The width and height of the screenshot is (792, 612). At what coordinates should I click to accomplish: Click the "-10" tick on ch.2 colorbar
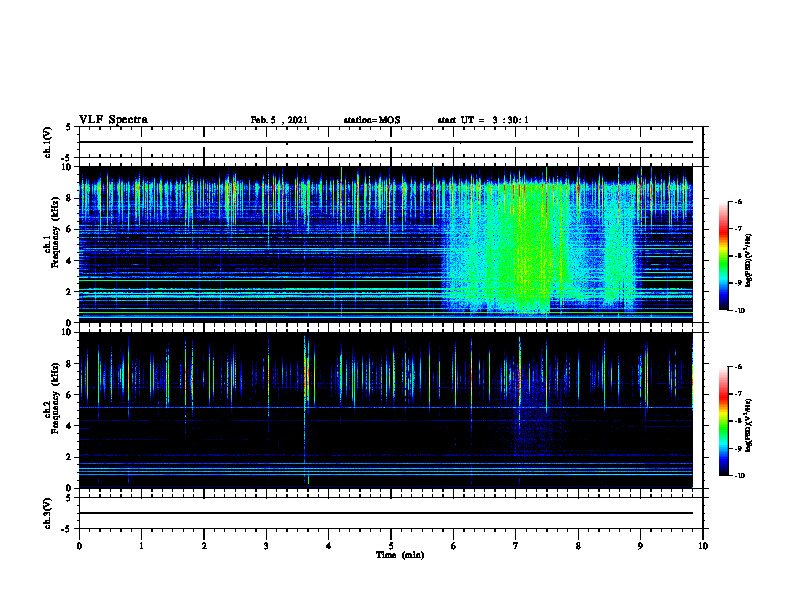739,476
